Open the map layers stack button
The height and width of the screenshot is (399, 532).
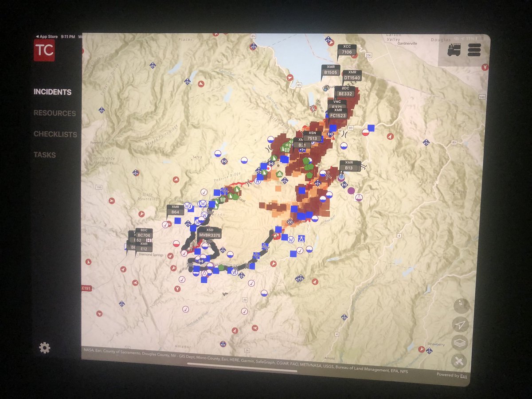click(x=461, y=343)
